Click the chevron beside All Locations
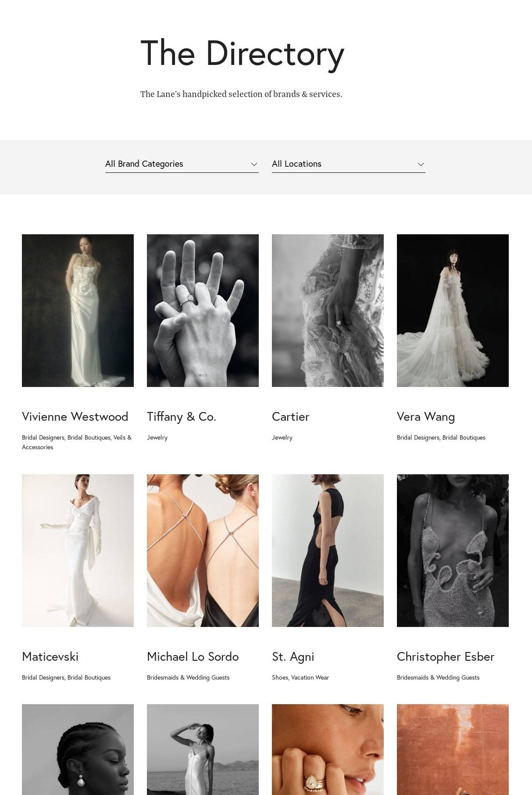532x795 pixels. click(421, 164)
